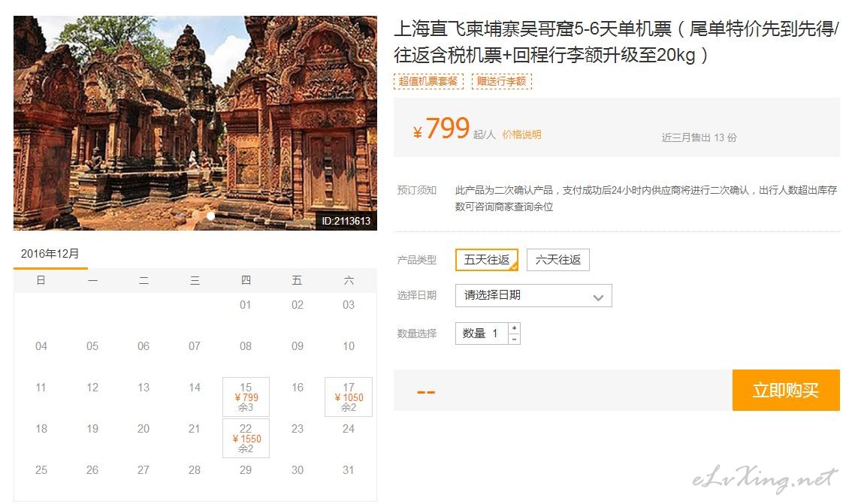Image resolution: width=846 pixels, height=504 pixels.
Task: Click calendar date 13
Action: (x=144, y=388)
